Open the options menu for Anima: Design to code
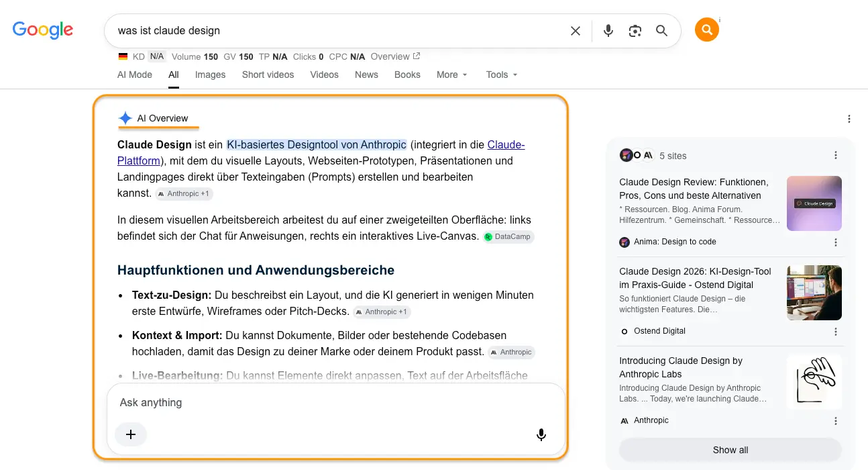 pyautogui.click(x=836, y=242)
